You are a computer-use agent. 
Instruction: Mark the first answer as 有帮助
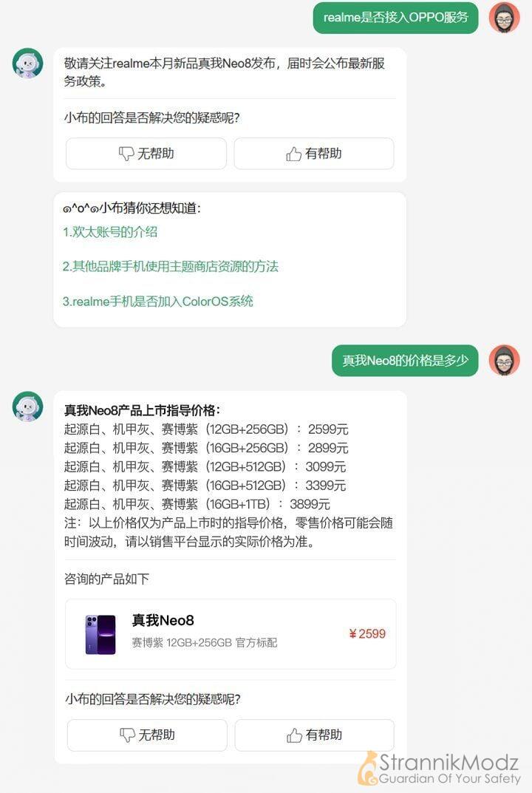(314, 153)
